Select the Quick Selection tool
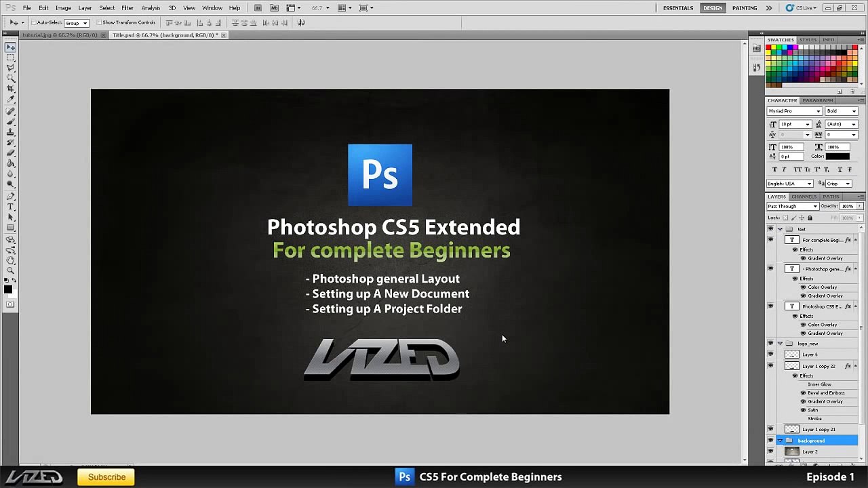The image size is (868, 488). pos(10,78)
